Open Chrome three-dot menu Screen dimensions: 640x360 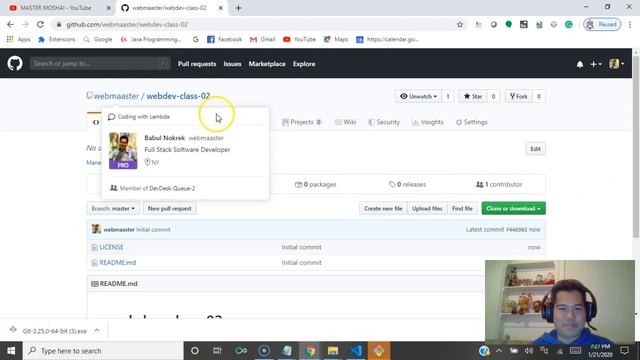click(630, 24)
